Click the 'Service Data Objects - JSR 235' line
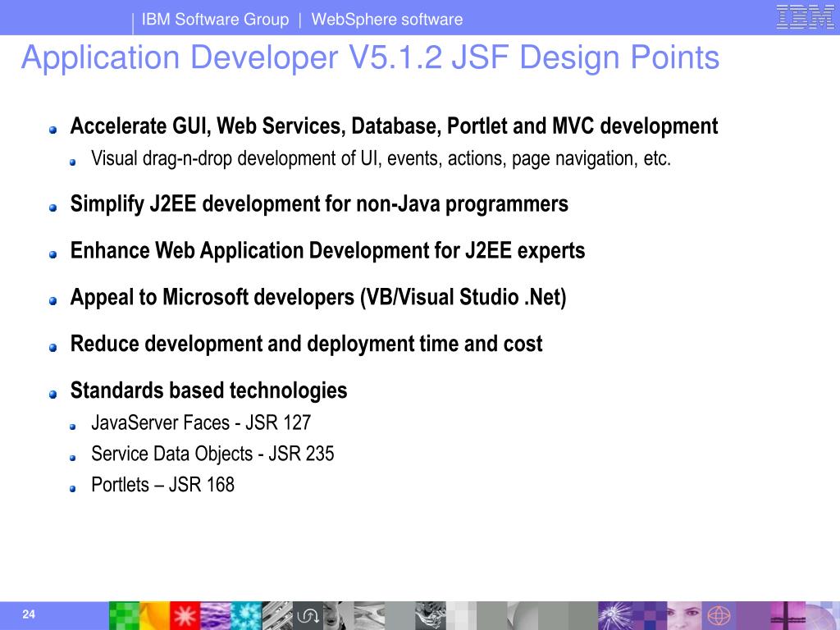 click(212, 454)
